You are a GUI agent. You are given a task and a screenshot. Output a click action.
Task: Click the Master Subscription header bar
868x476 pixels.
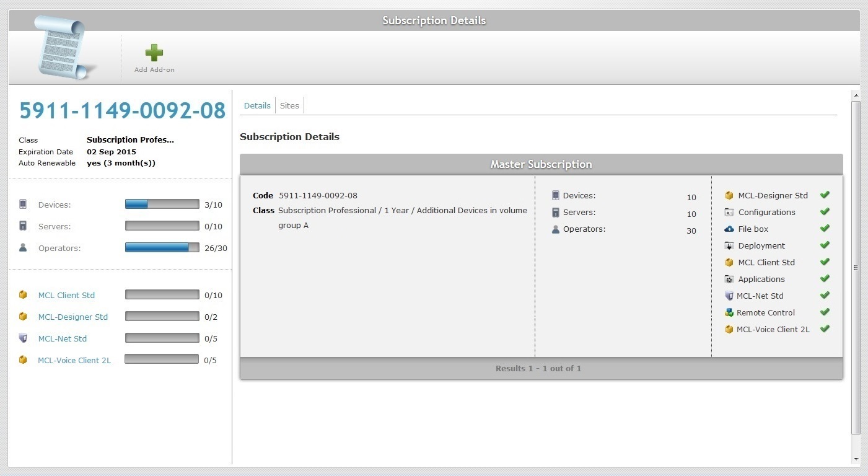(x=541, y=164)
